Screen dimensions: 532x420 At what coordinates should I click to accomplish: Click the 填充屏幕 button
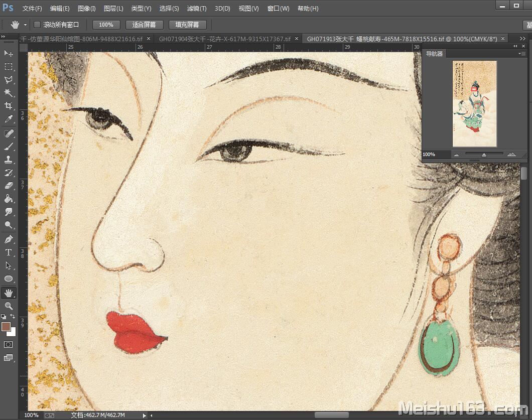click(187, 25)
